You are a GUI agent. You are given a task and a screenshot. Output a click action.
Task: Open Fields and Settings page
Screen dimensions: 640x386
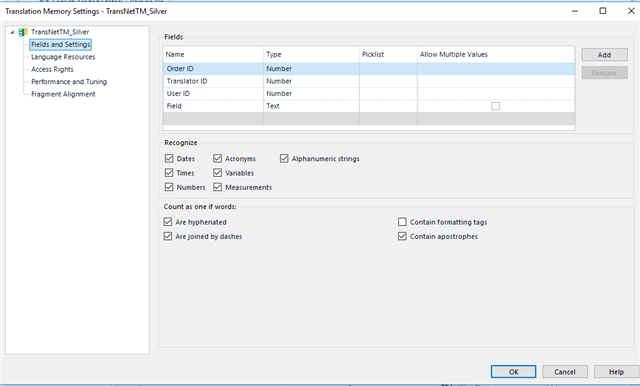point(60,44)
